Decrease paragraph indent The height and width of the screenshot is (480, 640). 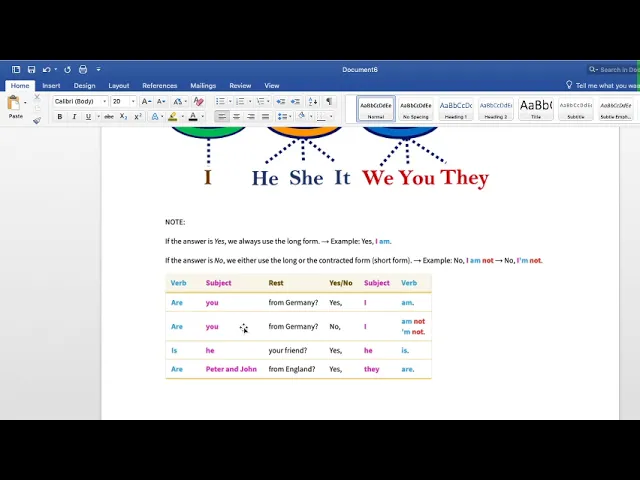coord(280,101)
